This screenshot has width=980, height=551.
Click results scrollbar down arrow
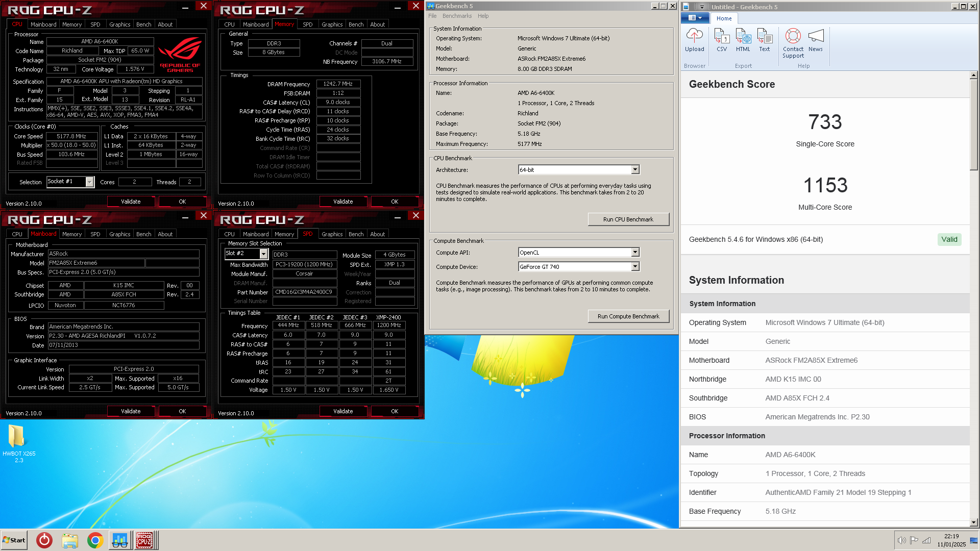click(973, 522)
